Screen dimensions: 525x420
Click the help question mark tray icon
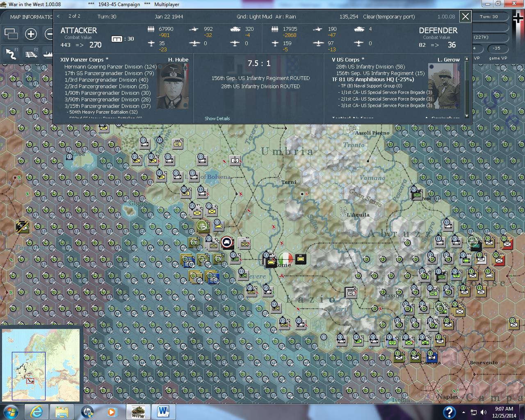pyautogui.click(x=450, y=412)
